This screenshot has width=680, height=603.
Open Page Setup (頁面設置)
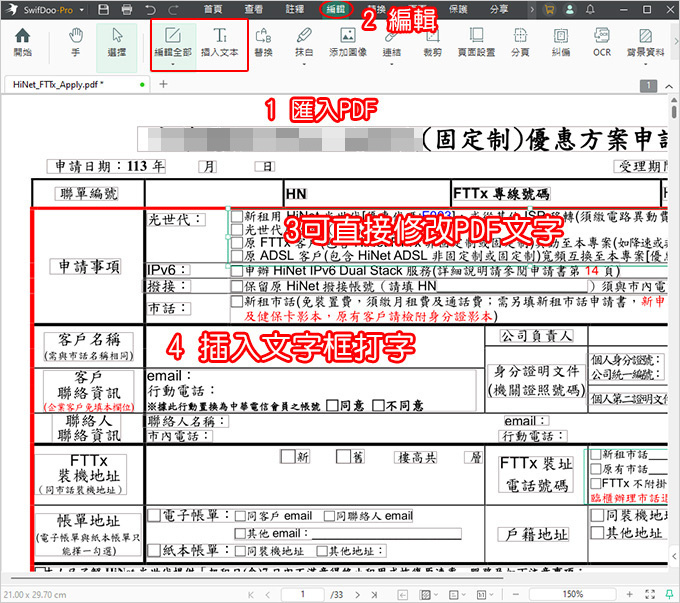tap(476, 42)
